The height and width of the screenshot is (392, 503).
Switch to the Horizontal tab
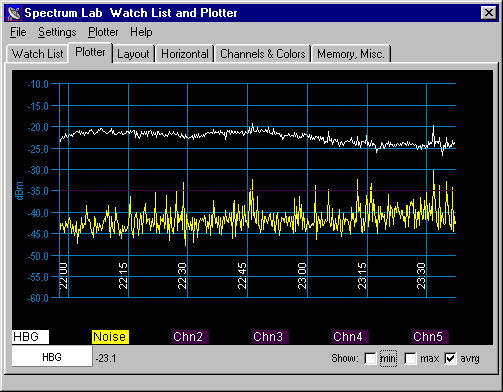(185, 54)
